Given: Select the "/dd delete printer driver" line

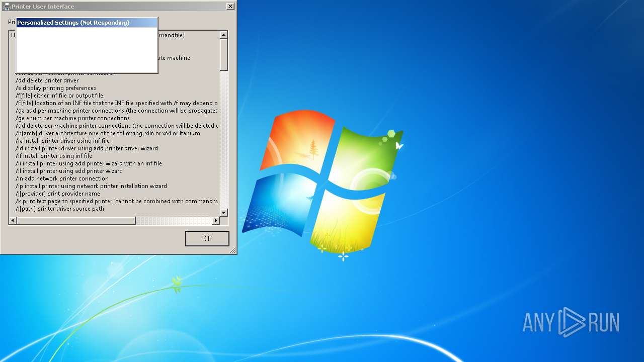Looking at the screenshot, I should 47,80.
